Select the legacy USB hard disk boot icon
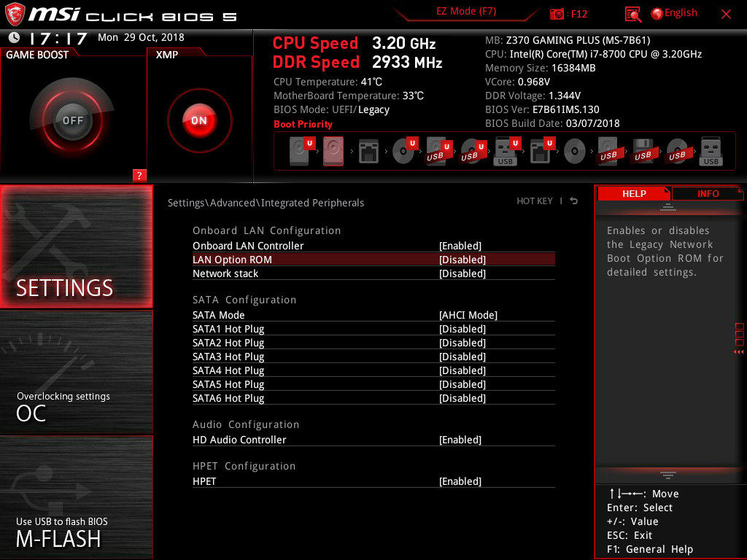747x560 pixels. click(x=608, y=152)
